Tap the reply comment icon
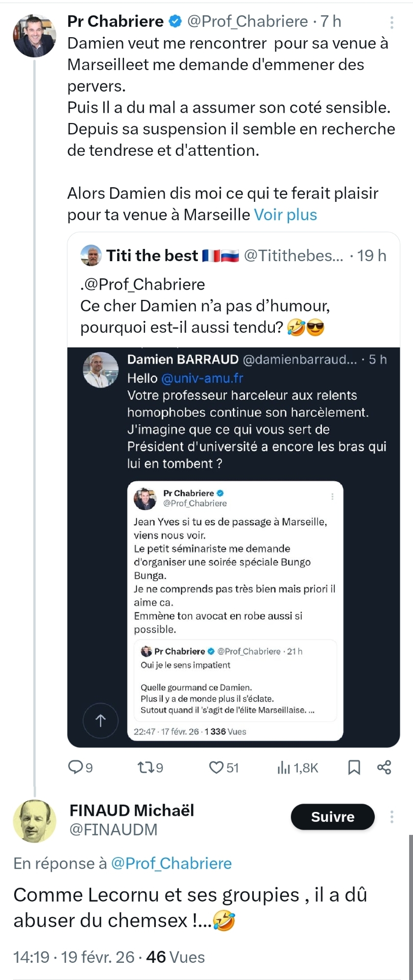The height and width of the screenshot is (980, 413). click(75, 767)
